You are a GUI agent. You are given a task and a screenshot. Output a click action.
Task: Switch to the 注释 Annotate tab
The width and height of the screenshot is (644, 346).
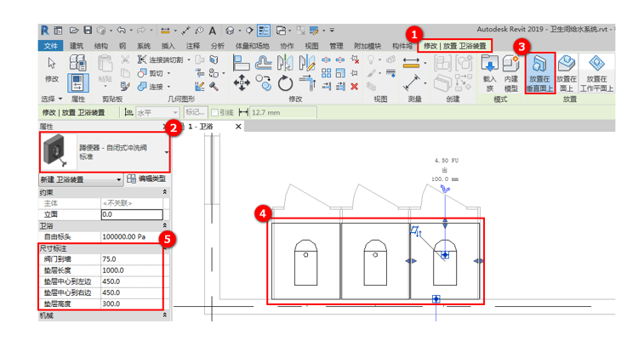[x=192, y=46]
